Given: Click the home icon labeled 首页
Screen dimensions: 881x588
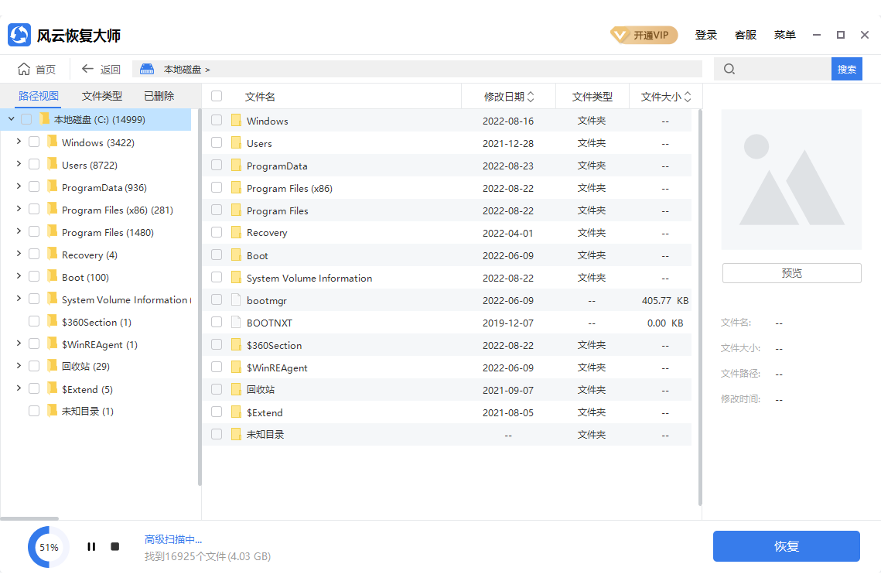Looking at the screenshot, I should [x=25, y=69].
